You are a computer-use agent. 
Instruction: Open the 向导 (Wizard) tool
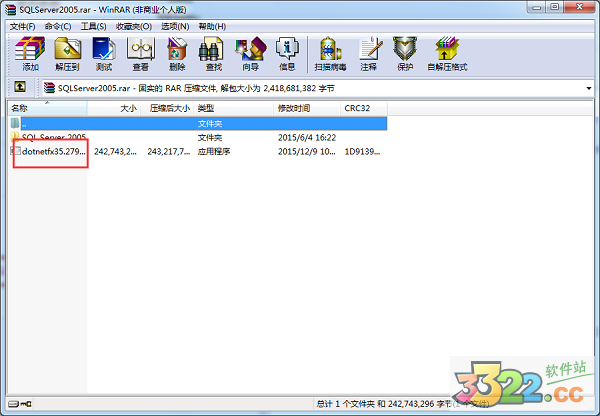coord(251,54)
